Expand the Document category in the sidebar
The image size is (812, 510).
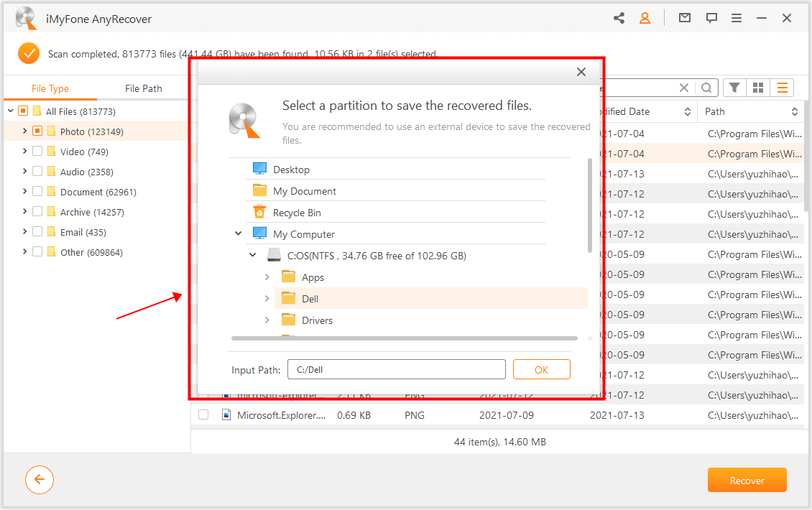(24, 191)
